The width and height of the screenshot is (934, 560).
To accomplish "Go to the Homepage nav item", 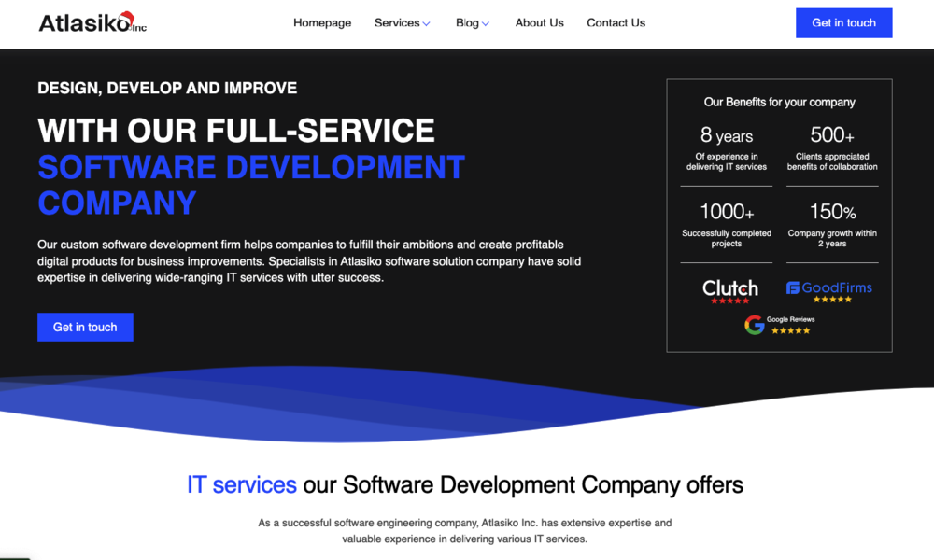I will 322,22.
